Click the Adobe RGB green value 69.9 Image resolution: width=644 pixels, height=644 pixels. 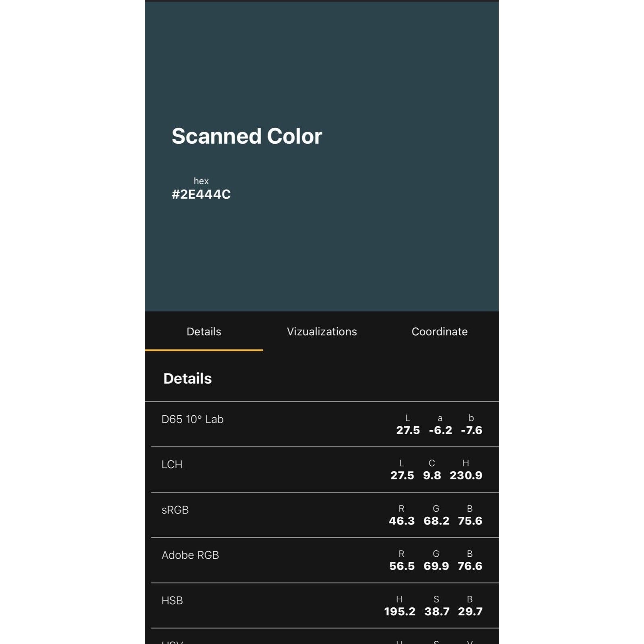click(436, 566)
